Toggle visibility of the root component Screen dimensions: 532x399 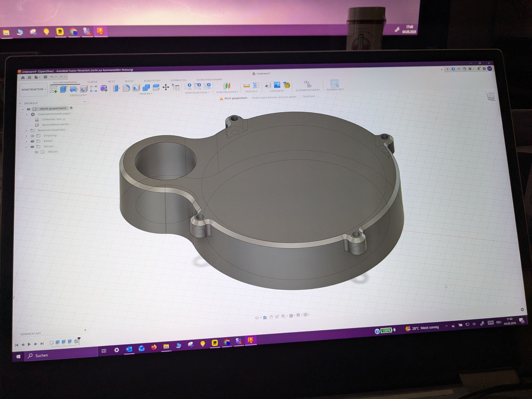pos(28,109)
